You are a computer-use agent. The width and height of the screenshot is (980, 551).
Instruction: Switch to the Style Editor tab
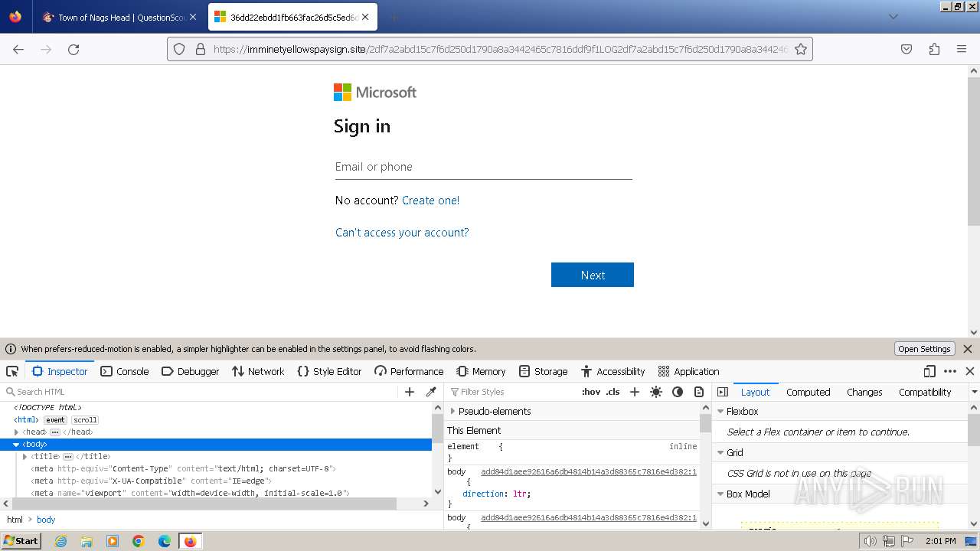[x=329, y=371]
